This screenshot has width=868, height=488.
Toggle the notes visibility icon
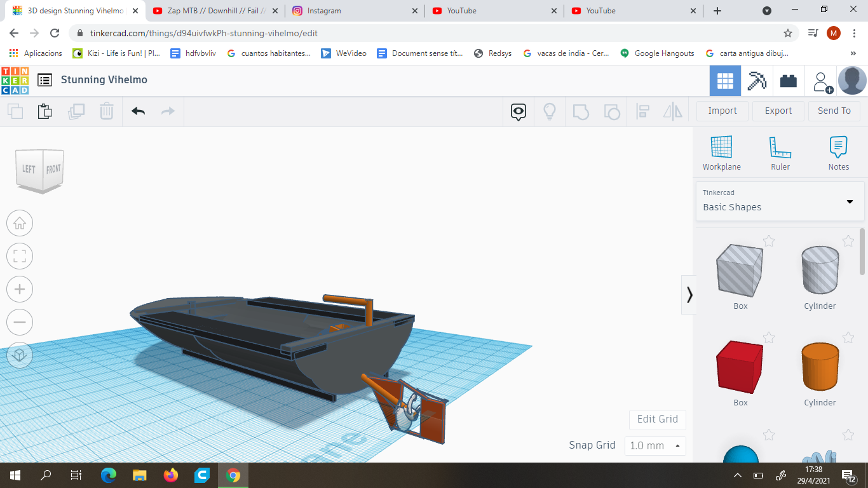tap(519, 112)
